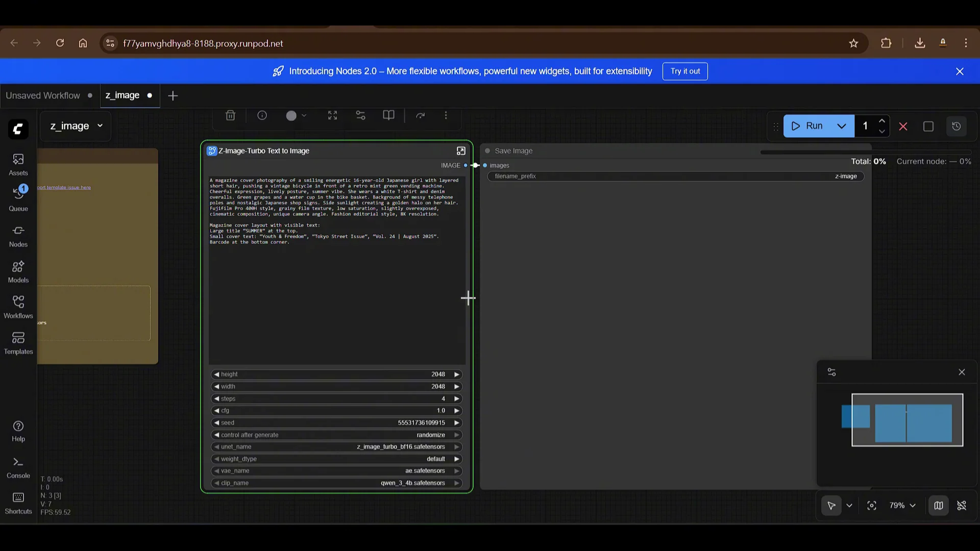Delete selected node with trash icon

(x=230, y=115)
